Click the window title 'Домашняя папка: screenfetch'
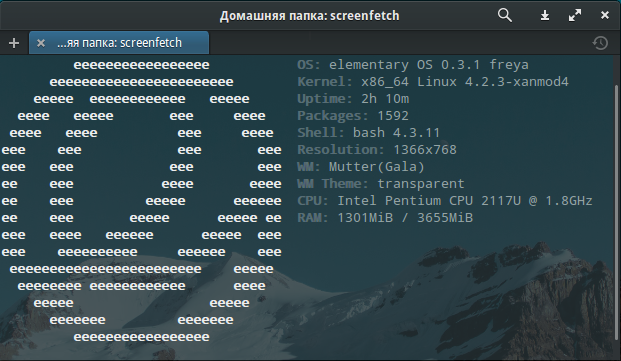621x361 pixels. click(309, 16)
